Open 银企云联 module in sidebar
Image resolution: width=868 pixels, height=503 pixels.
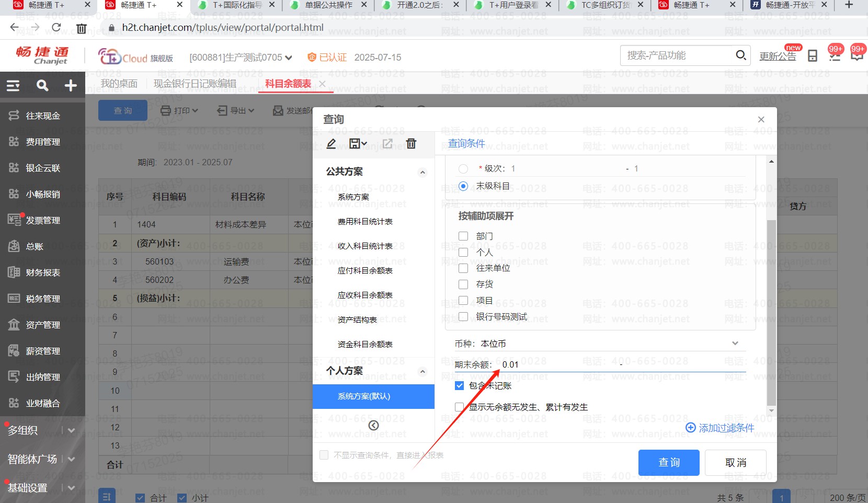(42, 168)
